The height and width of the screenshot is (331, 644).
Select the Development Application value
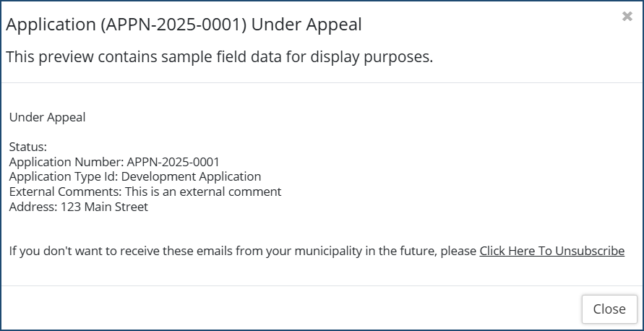coord(192,176)
